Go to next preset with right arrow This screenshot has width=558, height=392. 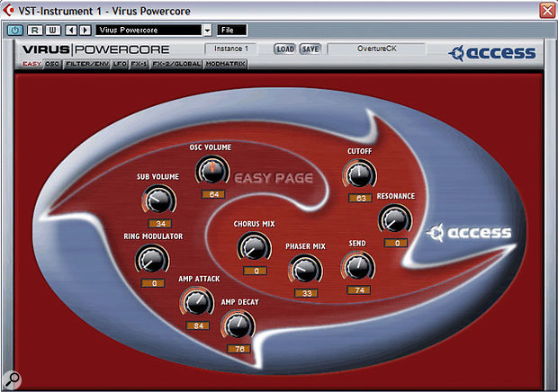[85, 31]
